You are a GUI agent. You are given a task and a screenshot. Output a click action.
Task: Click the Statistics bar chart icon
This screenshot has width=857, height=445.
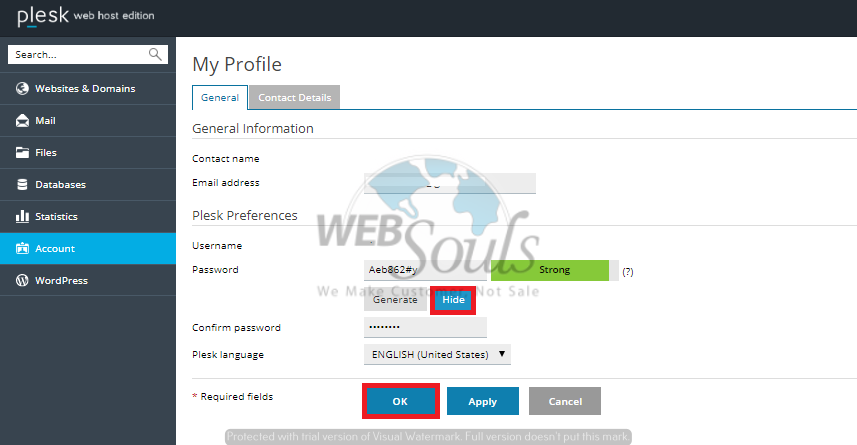22,216
